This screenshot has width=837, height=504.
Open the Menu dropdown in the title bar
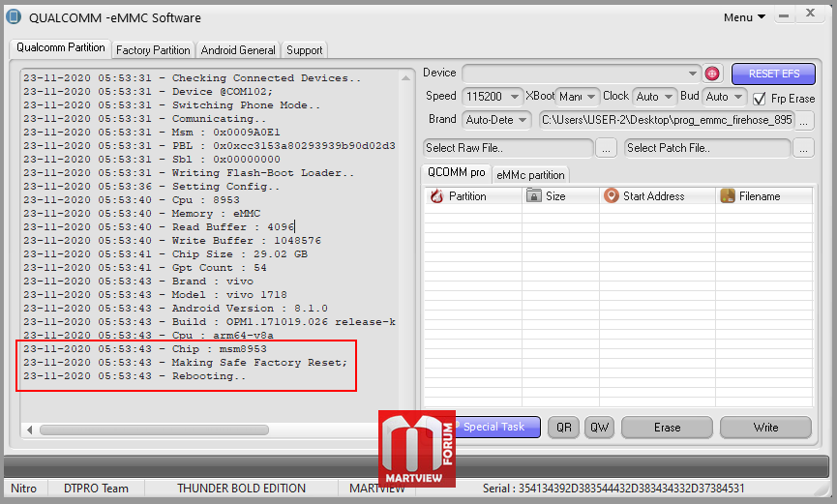coord(745,17)
